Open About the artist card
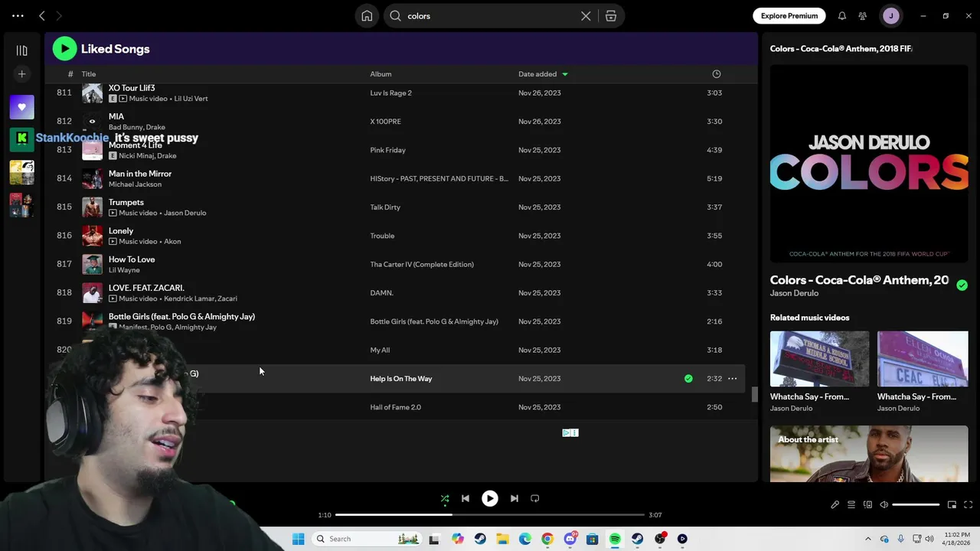Screen dimensions: 980x551 click(869, 455)
